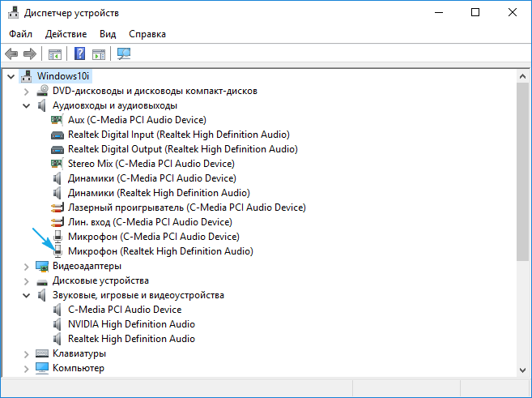The image size is (532, 398).
Task: Expand the DVD-дисководы category
Action: coord(27,91)
